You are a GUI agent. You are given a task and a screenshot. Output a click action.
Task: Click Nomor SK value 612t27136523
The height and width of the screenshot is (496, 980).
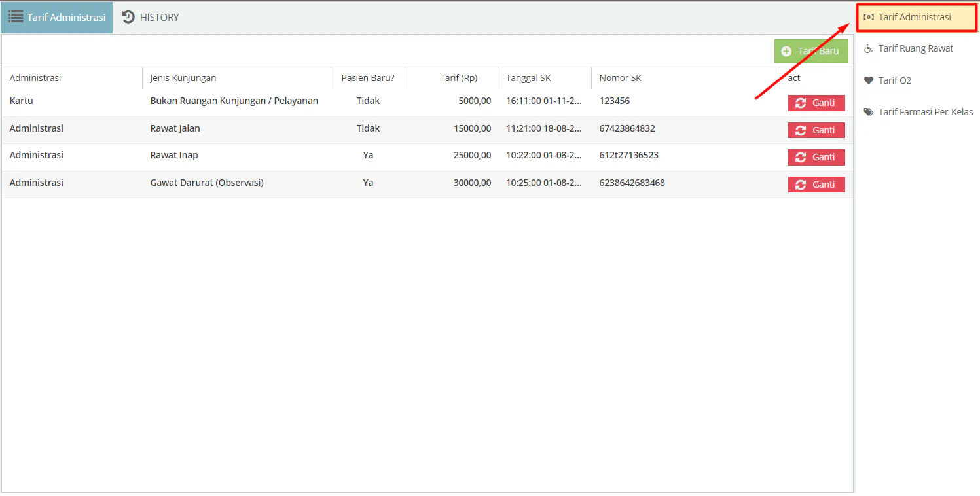[629, 155]
